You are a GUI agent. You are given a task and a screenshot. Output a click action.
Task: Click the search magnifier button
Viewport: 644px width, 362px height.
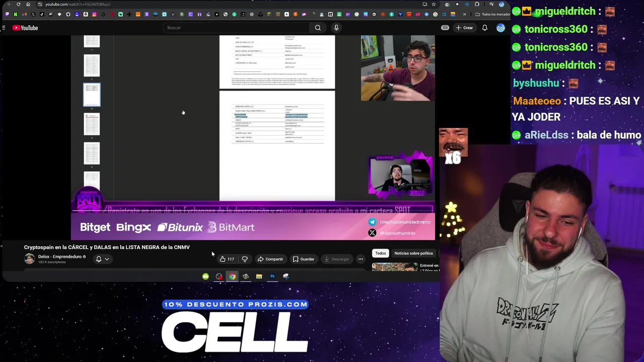click(x=318, y=28)
